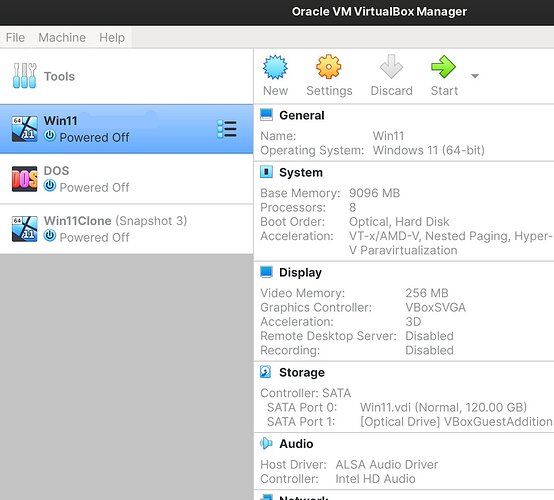Click the Processors value 8

[352, 207]
